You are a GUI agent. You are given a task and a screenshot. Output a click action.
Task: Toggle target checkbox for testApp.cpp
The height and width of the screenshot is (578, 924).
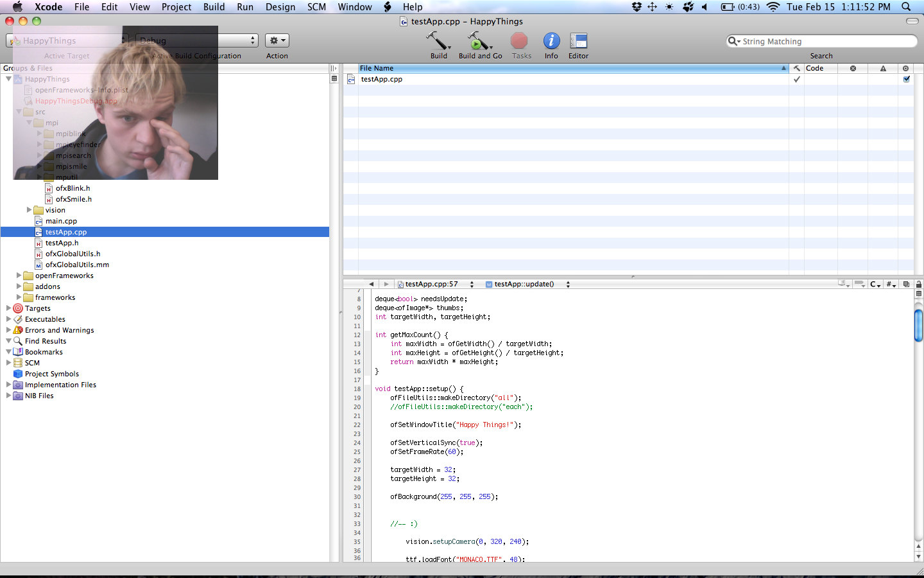point(906,80)
